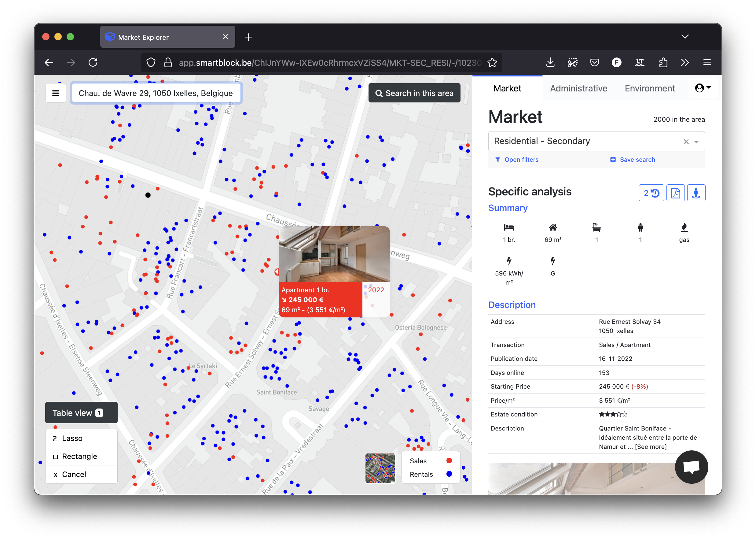Cancel the map selection

[x=81, y=474]
